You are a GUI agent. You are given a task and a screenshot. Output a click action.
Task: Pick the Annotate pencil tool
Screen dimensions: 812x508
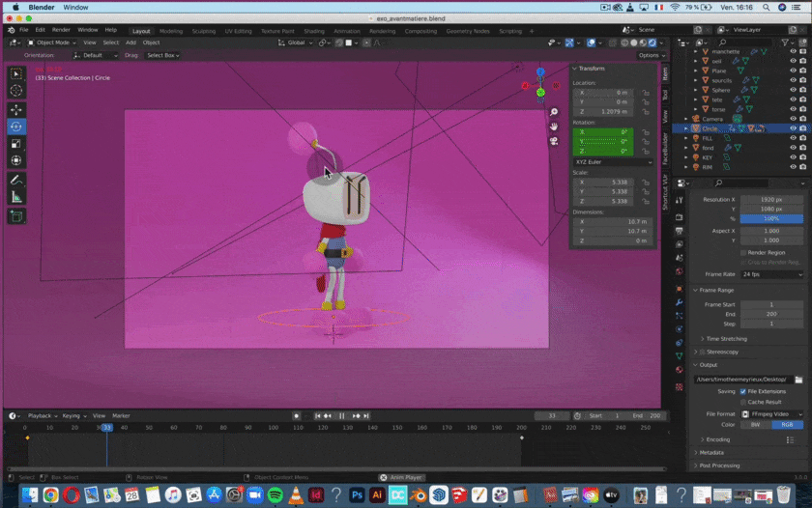point(16,180)
